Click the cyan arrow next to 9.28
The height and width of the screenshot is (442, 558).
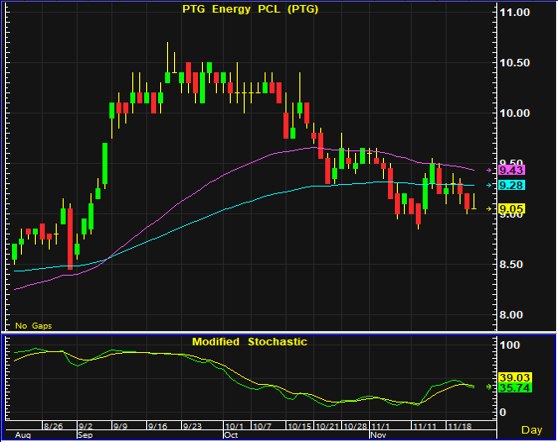coord(489,185)
